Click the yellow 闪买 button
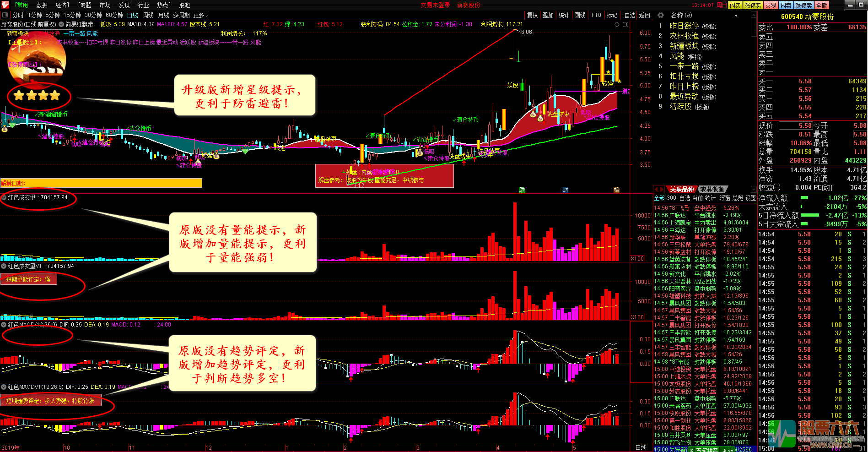Viewport: 868px width, 452px height. point(735,5)
